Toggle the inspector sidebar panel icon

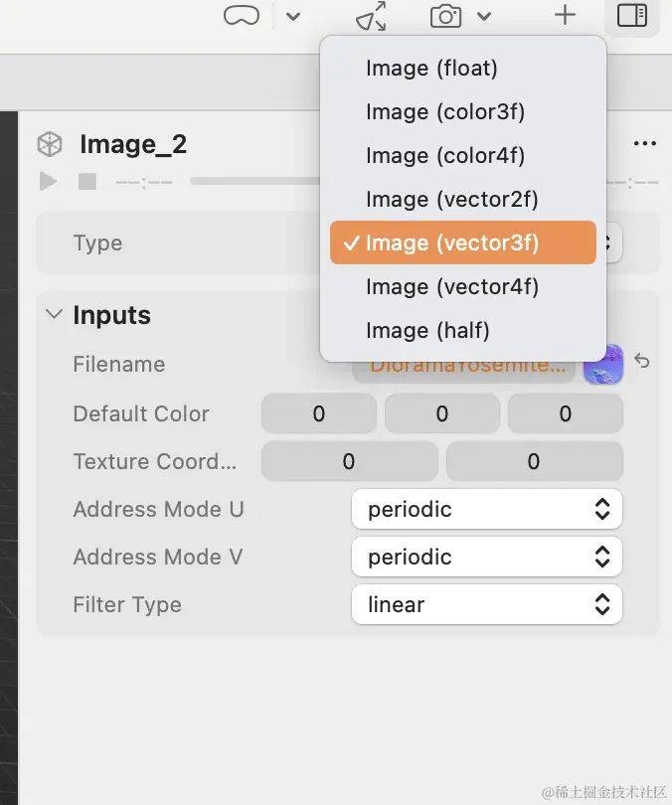[631, 15]
